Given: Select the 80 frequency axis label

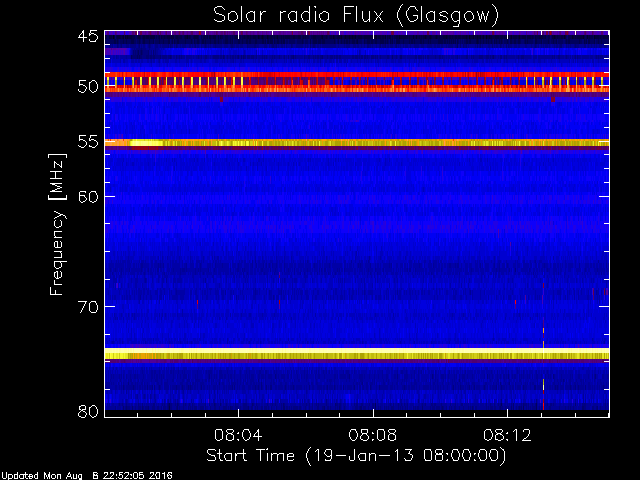Looking at the screenshot, I should coord(88,411).
